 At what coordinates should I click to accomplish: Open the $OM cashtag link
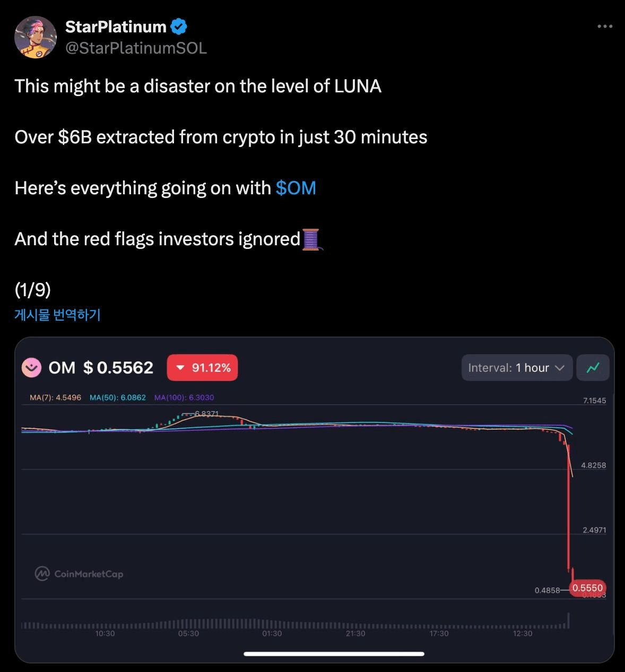[296, 188]
